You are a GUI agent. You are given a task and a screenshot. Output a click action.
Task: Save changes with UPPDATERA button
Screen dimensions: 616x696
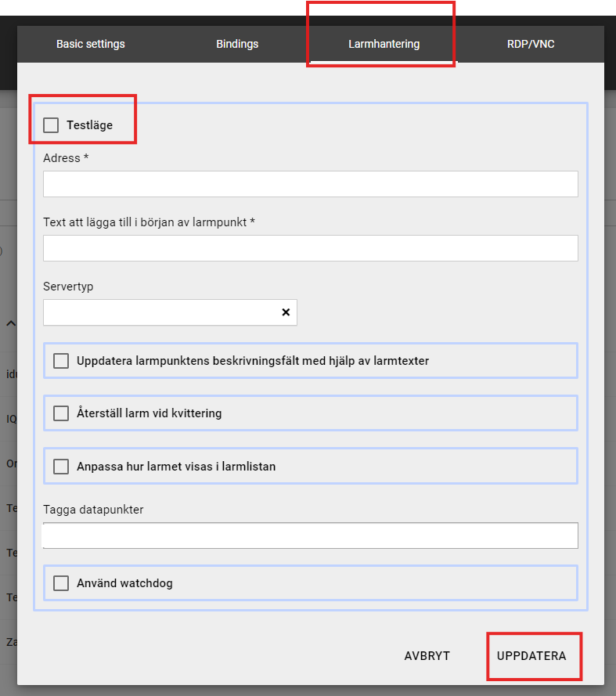point(531,656)
